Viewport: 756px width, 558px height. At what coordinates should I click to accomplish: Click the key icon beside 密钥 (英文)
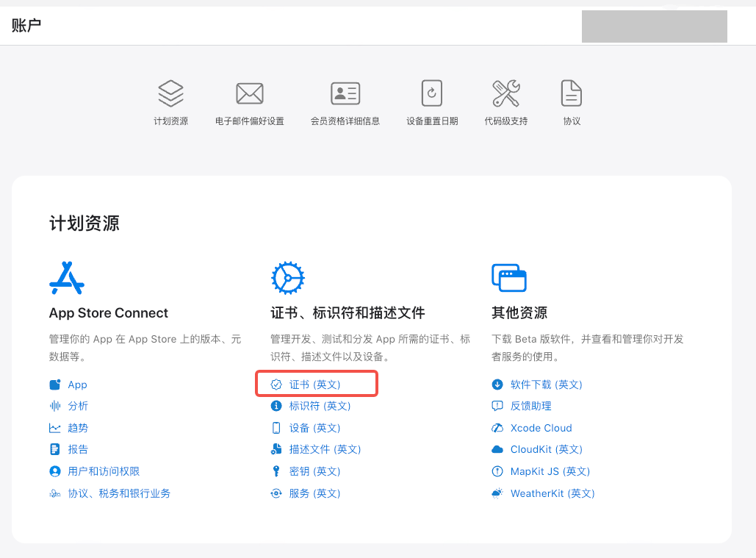pyautogui.click(x=276, y=471)
